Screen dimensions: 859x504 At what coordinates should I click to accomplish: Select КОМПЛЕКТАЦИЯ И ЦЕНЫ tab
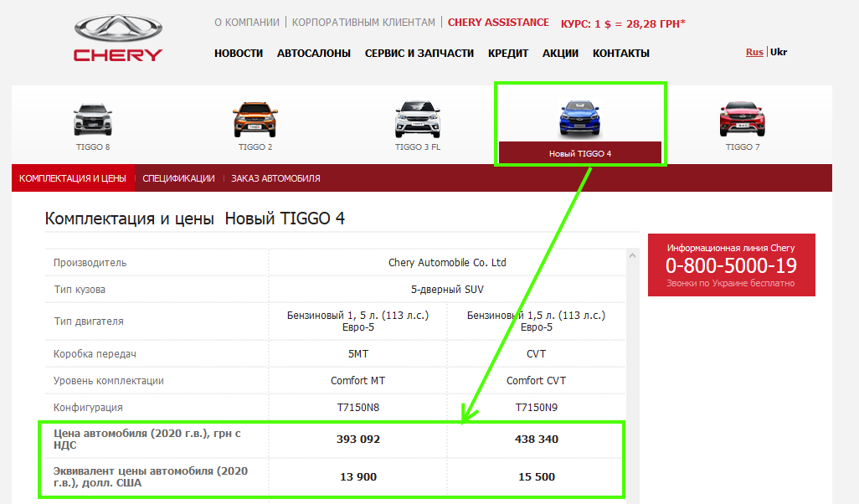(73, 178)
